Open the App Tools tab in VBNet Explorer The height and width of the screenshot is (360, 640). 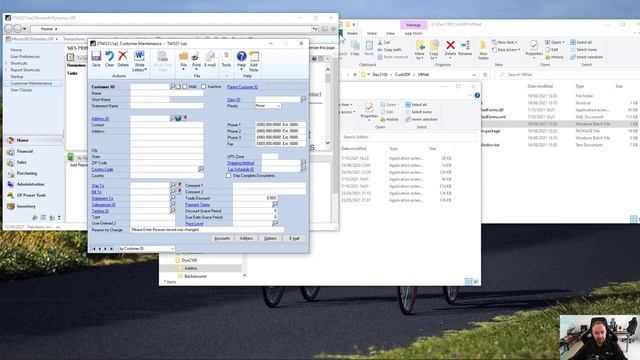pos(413,33)
